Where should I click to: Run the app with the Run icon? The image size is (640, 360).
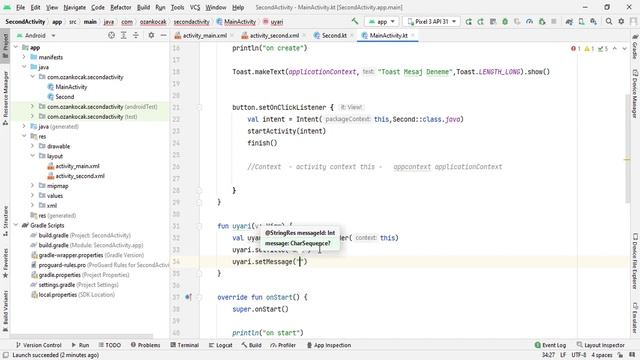point(468,22)
